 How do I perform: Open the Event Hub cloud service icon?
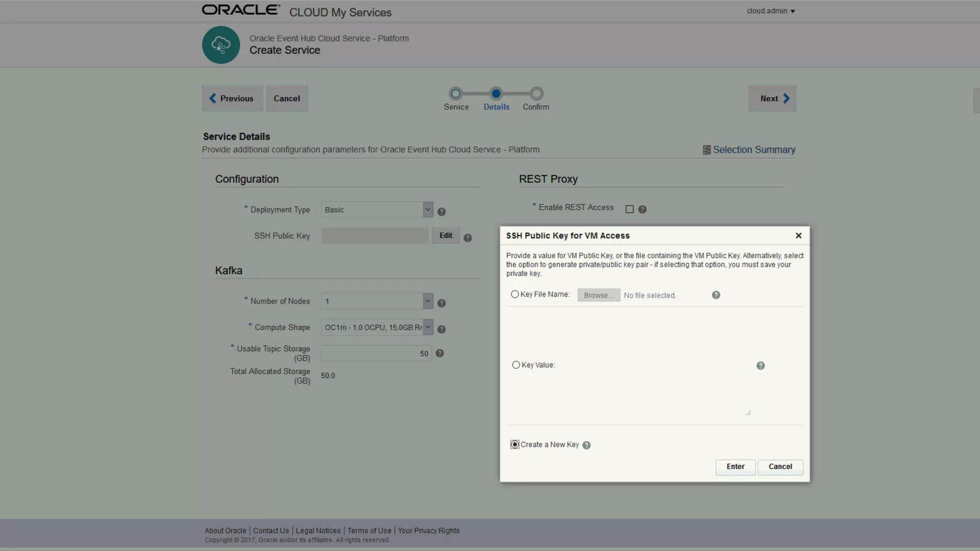[221, 45]
